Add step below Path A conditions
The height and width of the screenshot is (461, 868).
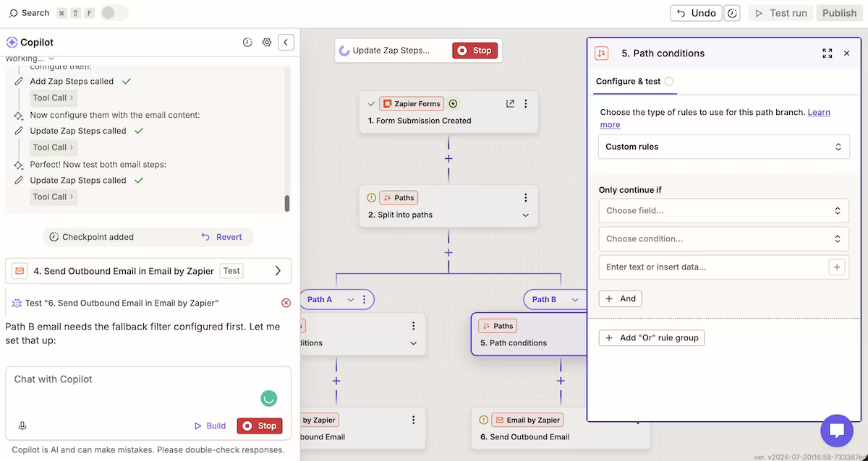point(336,381)
